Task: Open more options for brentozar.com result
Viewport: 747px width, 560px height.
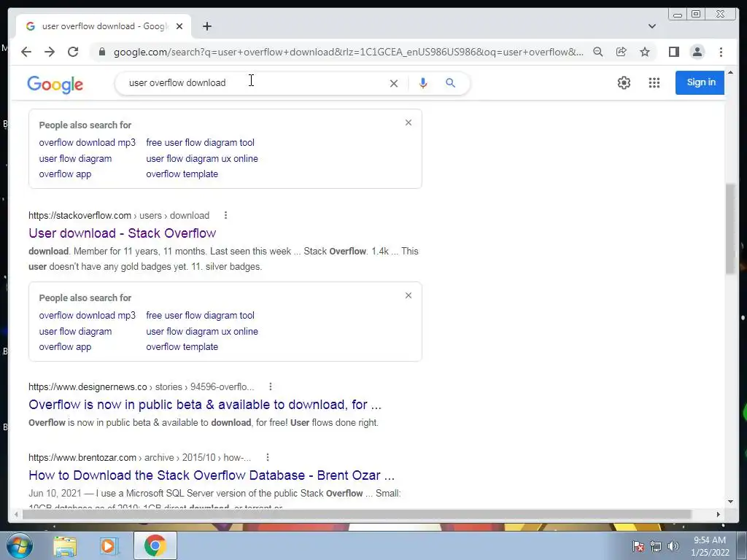Action: [x=267, y=457]
